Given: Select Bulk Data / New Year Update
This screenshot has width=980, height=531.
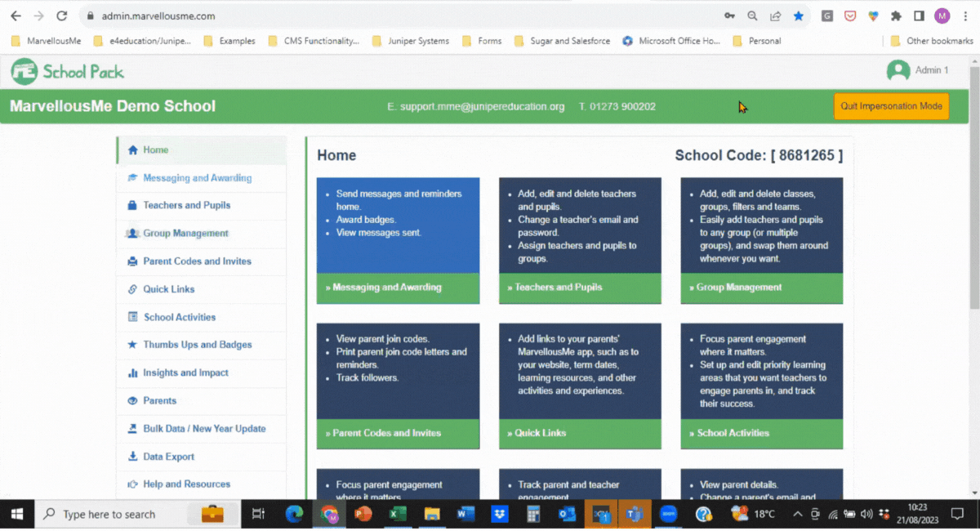Looking at the screenshot, I should pos(204,429).
